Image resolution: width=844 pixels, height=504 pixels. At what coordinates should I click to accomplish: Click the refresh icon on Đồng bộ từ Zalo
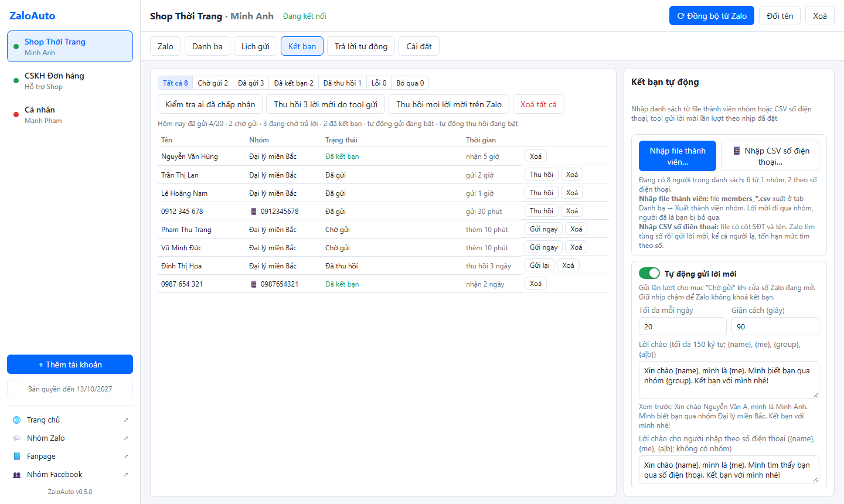[x=680, y=16]
